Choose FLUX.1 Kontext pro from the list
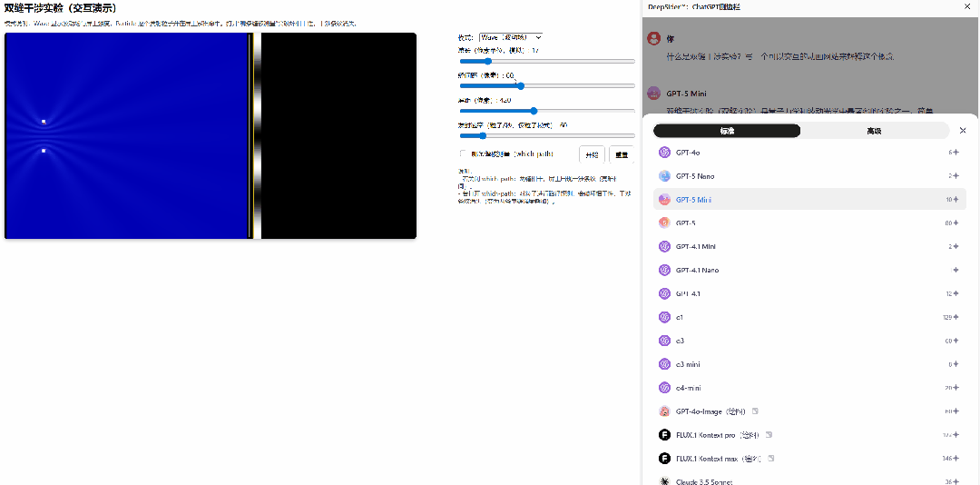This screenshot has height=485, width=980. coord(809,434)
